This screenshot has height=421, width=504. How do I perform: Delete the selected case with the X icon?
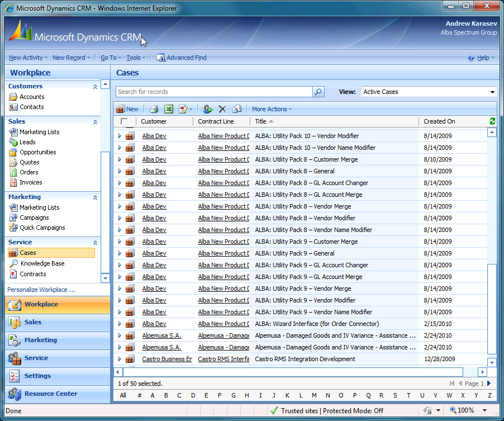click(222, 109)
